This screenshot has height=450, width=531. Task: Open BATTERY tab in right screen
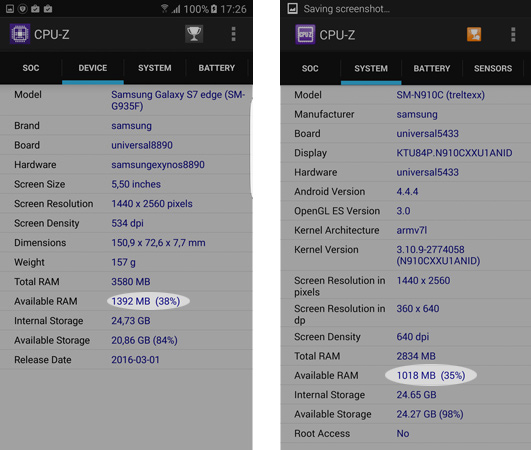[x=432, y=68]
